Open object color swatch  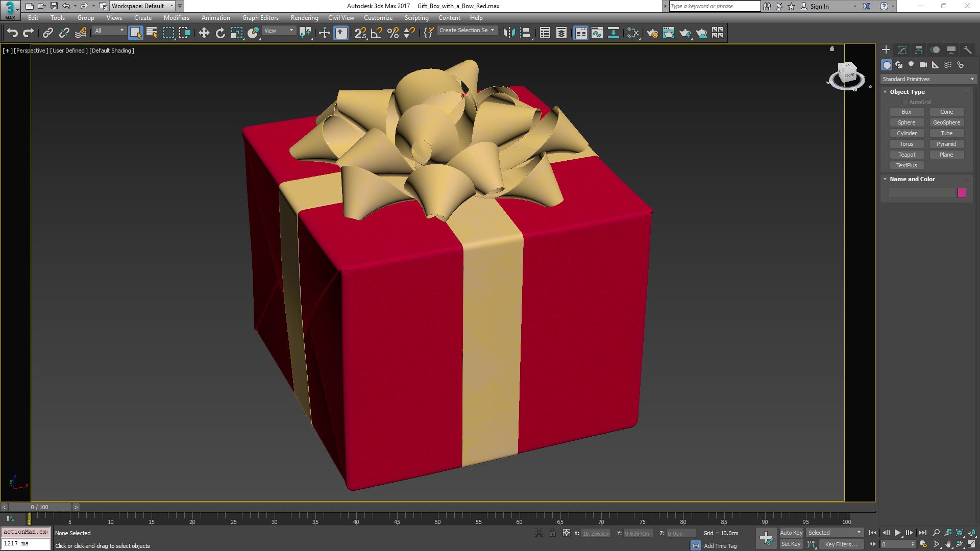point(962,193)
